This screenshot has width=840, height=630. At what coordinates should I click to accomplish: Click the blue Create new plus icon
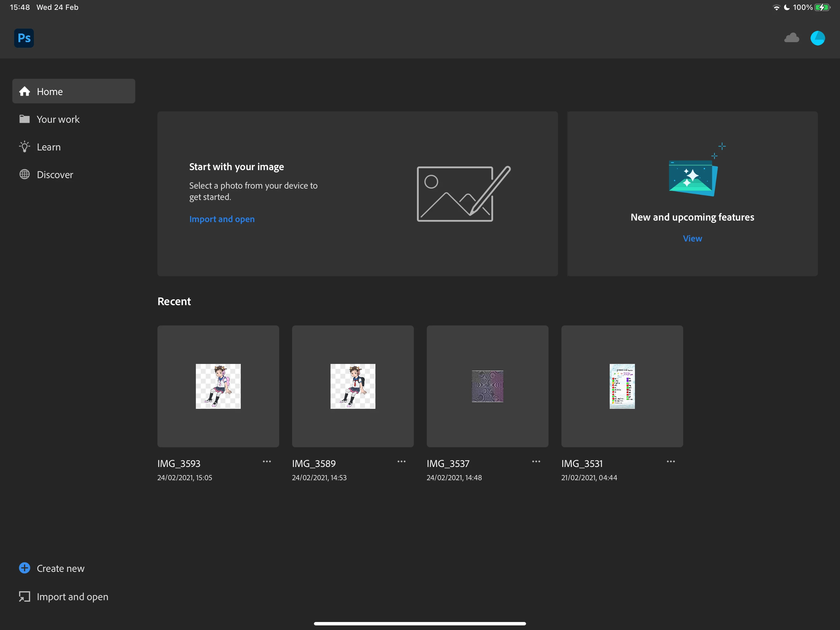coord(24,568)
